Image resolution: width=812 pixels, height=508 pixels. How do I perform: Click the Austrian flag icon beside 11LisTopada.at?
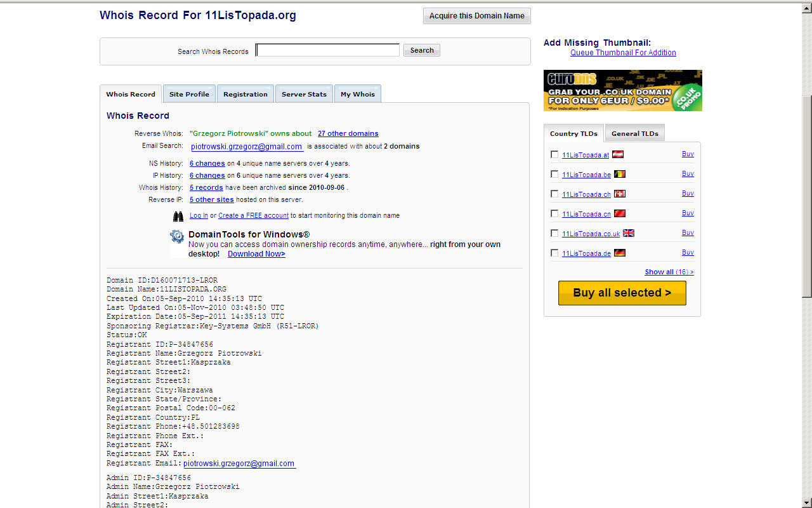(618, 154)
